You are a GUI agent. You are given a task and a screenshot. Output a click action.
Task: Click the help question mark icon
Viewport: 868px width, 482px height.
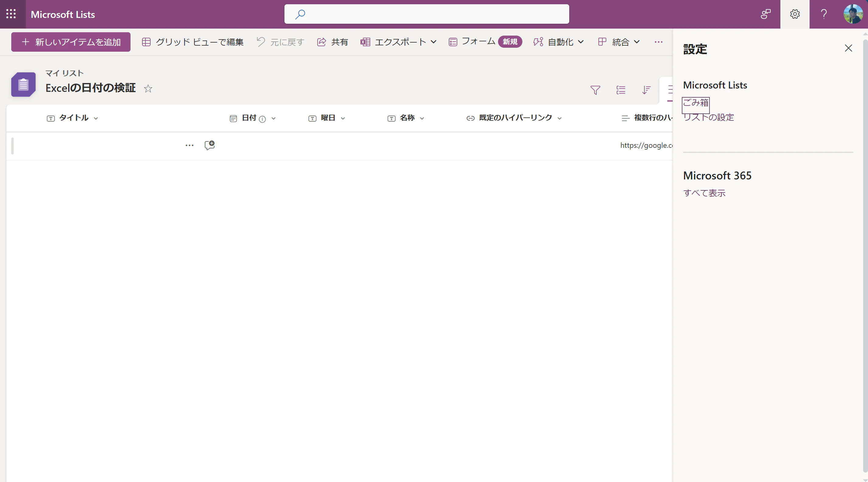[824, 14]
